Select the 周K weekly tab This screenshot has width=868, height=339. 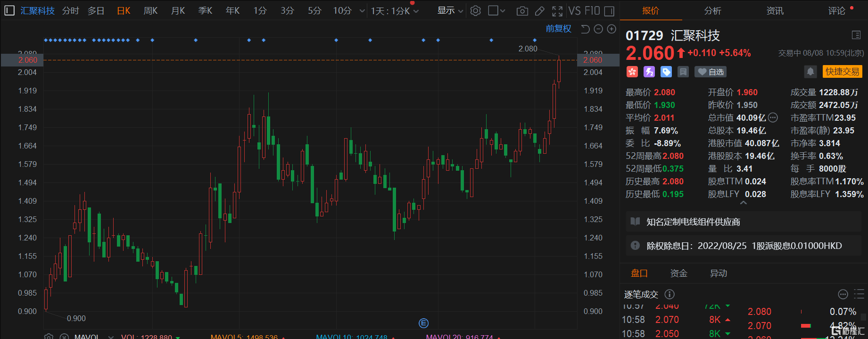(x=151, y=10)
